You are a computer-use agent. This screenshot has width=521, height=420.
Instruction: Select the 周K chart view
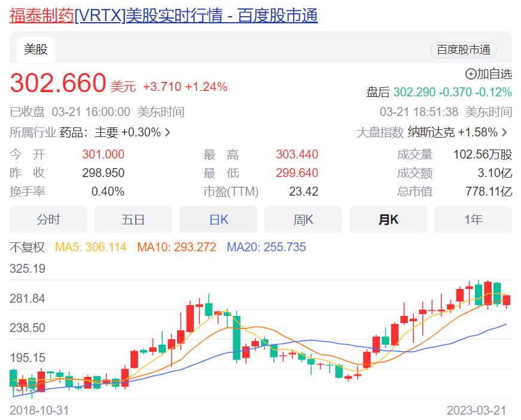click(303, 220)
